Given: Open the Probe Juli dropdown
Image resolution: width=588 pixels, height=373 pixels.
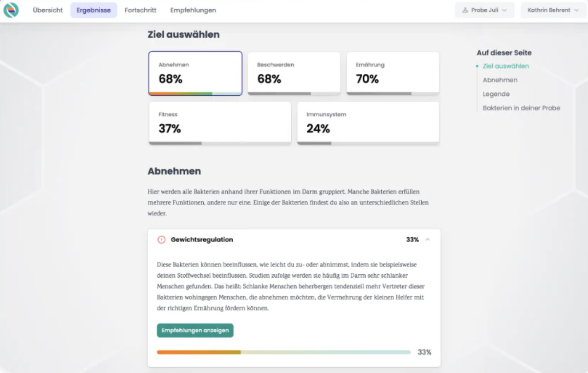Looking at the screenshot, I should pos(485,10).
